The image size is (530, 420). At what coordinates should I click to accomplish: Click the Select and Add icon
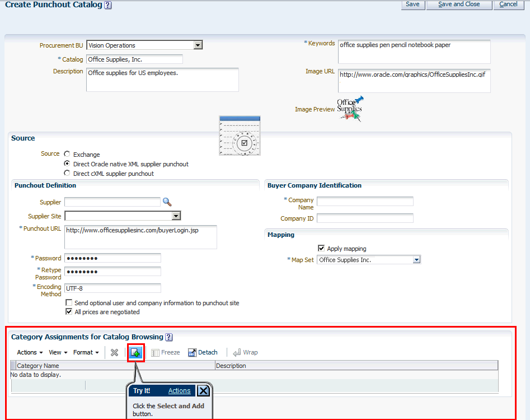click(134, 352)
